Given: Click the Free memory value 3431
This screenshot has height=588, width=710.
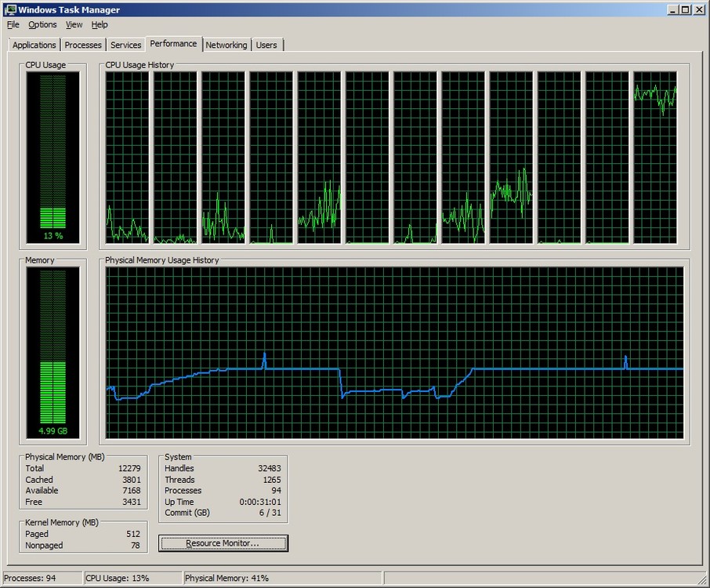Looking at the screenshot, I should (x=132, y=502).
